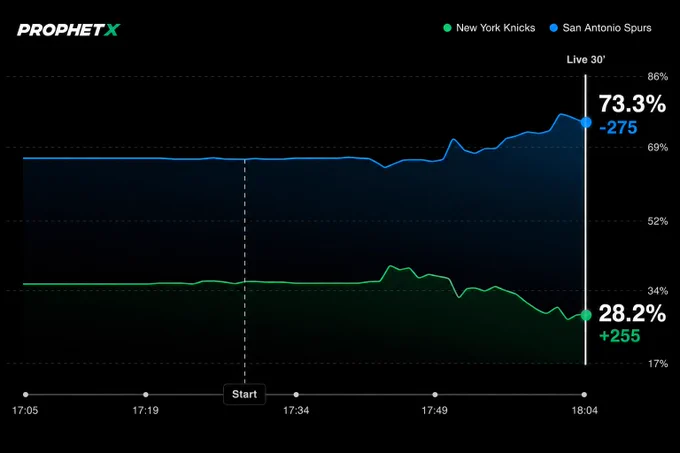Click the 69% axis label
The image size is (680, 453).
658,147
